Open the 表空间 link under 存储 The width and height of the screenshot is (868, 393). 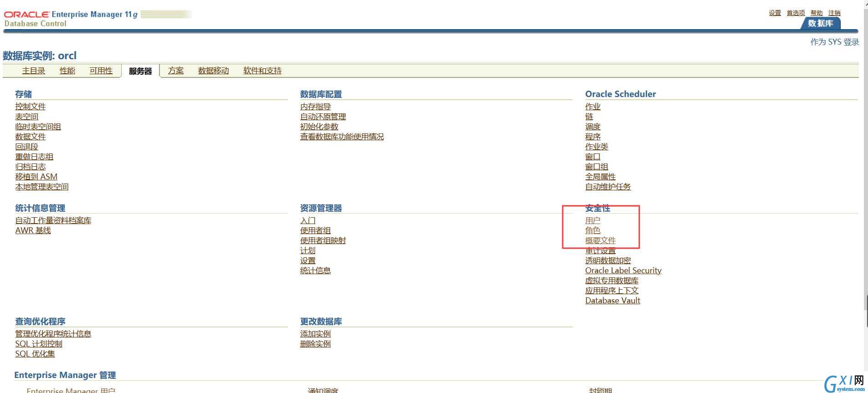coord(26,116)
